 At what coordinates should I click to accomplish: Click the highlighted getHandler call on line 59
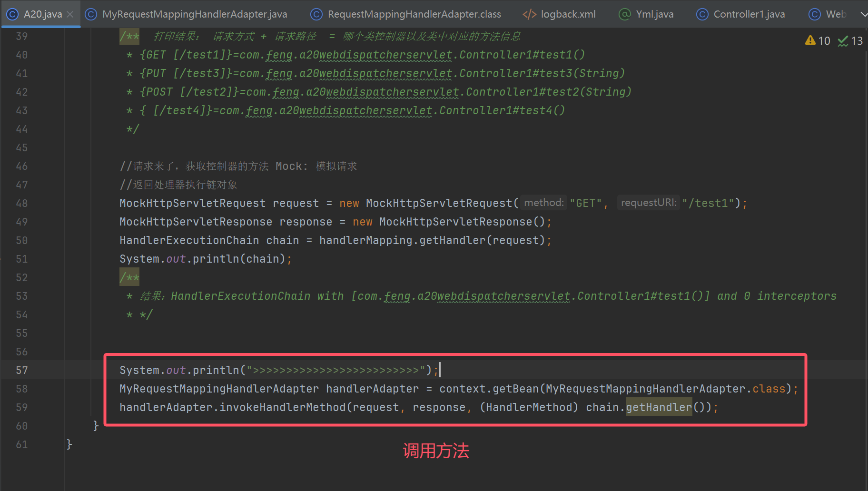(x=659, y=407)
